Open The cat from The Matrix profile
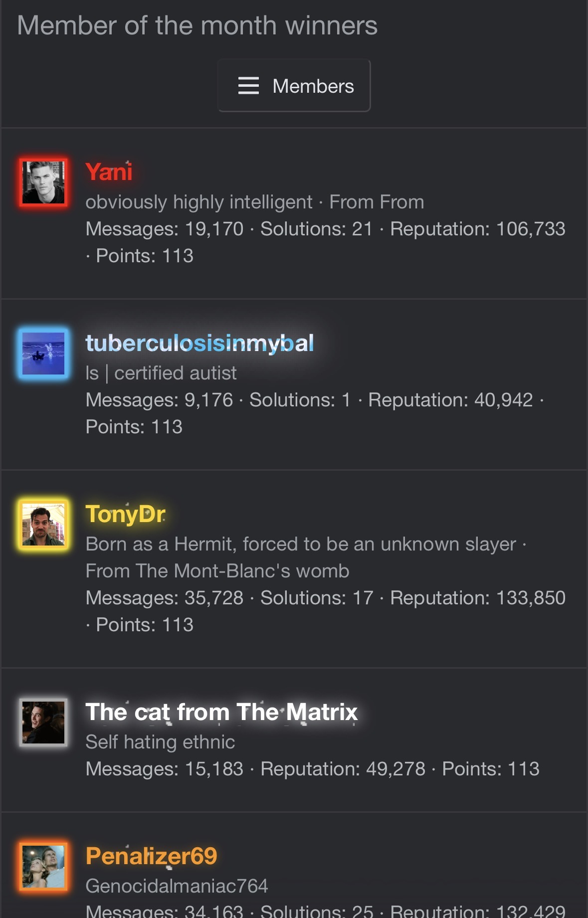Image resolution: width=588 pixels, height=918 pixels. coord(221,712)
